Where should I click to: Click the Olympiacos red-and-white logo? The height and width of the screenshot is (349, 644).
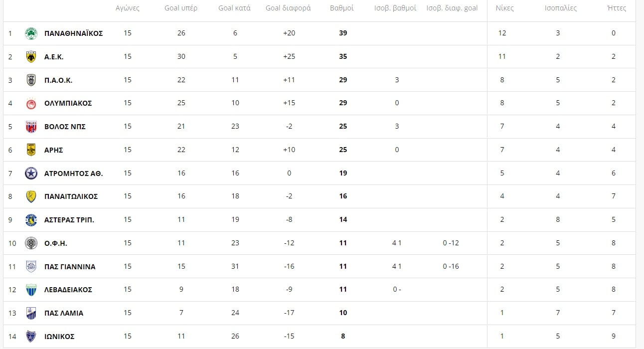pyautogui.click(x=31, y=103)
